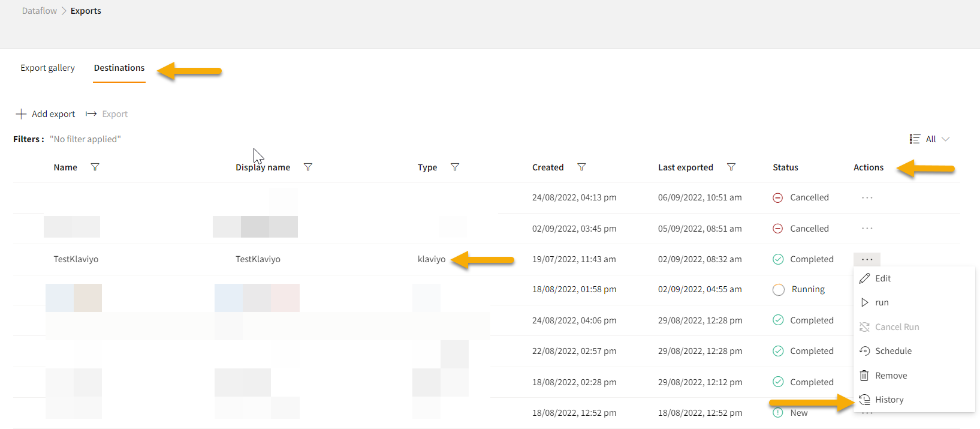Click the Dataflow breadcrumb link
This screenshot has width=980, height=429.
pos(40,11)
